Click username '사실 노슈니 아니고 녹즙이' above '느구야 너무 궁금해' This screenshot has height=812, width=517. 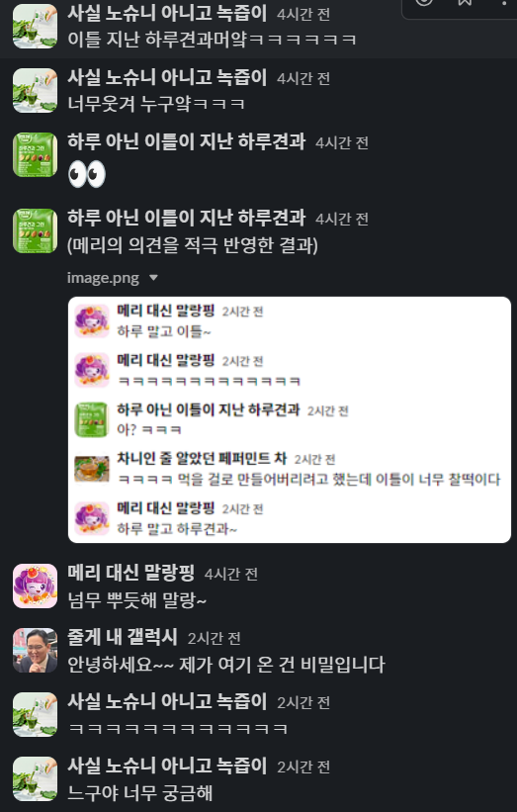click(167, 766)
